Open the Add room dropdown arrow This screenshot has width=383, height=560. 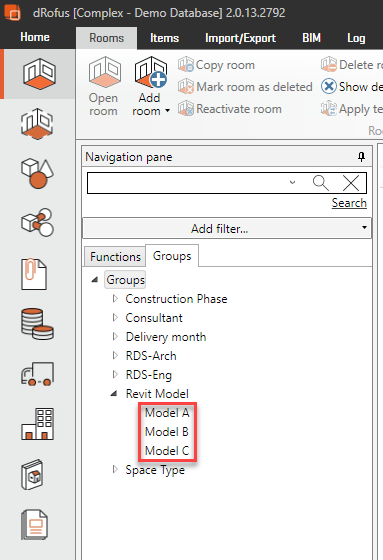pyautogui.click(x=167, y=111)
